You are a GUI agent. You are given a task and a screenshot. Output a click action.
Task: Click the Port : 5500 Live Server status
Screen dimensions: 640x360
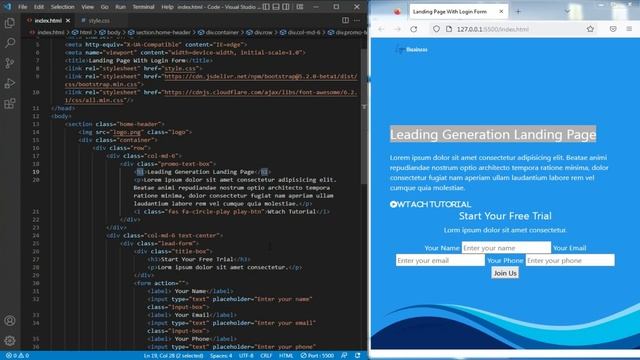coord(317,356)
